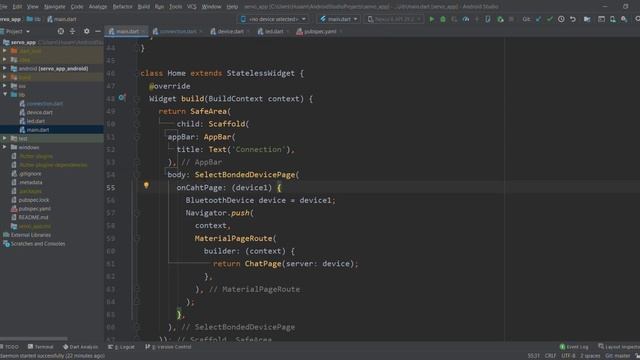Click the collapse all icon in Project panel
Screen dimensions: 640x360
72,31
